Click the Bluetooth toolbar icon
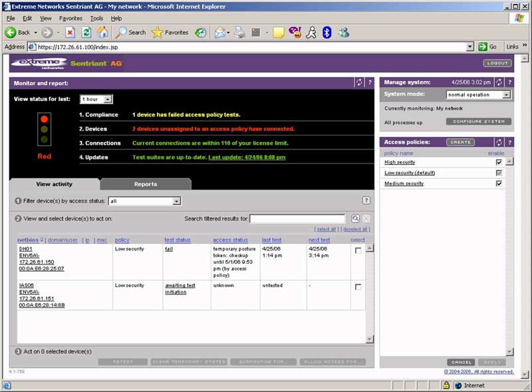This screenshot has width=532, height=392. [327, 33]
